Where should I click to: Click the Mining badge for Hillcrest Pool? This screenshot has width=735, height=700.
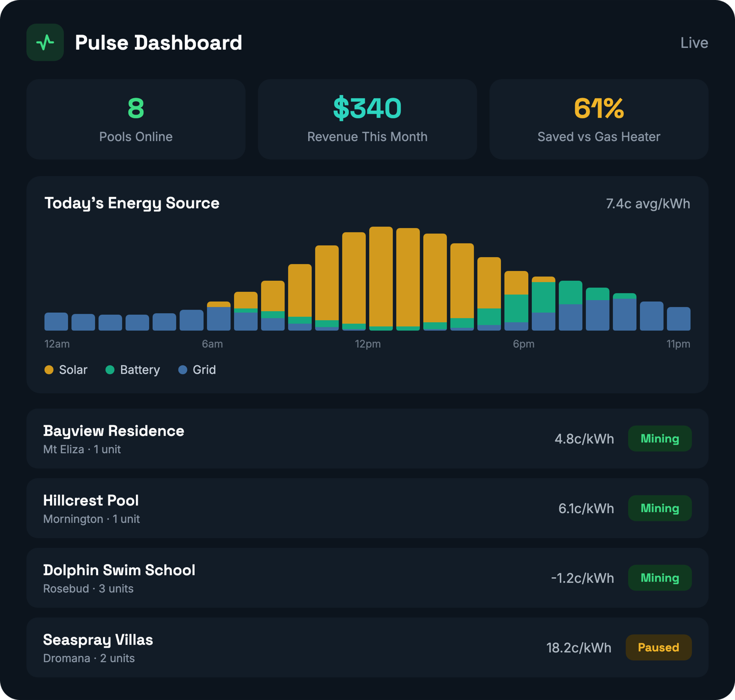coord(660,508)
